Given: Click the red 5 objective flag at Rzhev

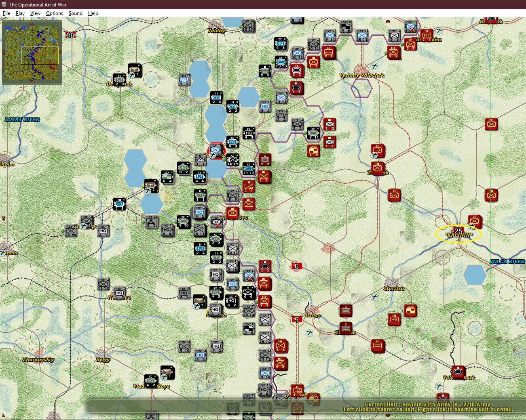Looking at the screenshot, I should click(x=297, y=319).
